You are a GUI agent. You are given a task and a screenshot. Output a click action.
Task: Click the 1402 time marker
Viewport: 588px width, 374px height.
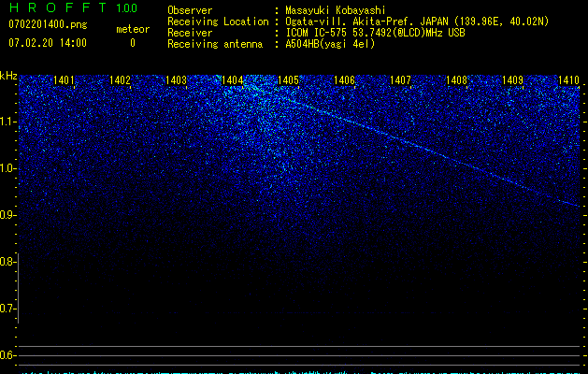(120, 79)
